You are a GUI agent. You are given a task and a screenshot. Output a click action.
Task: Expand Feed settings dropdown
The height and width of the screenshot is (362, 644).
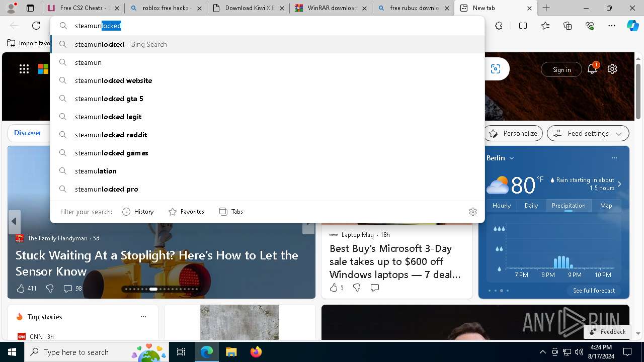coord(588,133)
